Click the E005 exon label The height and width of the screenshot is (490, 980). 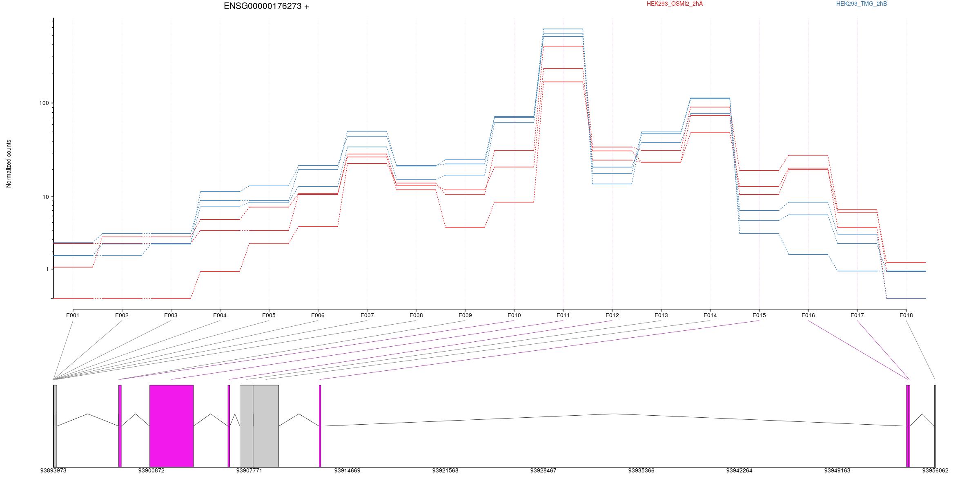[x=269, y=315]
